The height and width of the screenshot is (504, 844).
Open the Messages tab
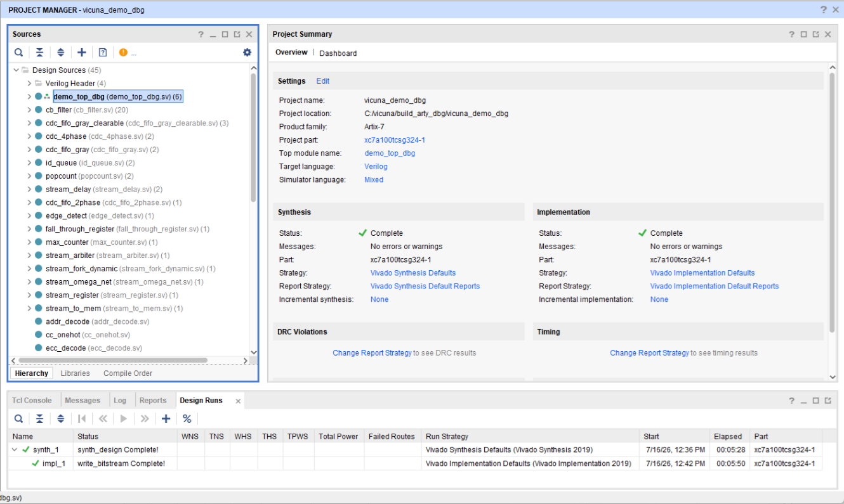(82, 401)
